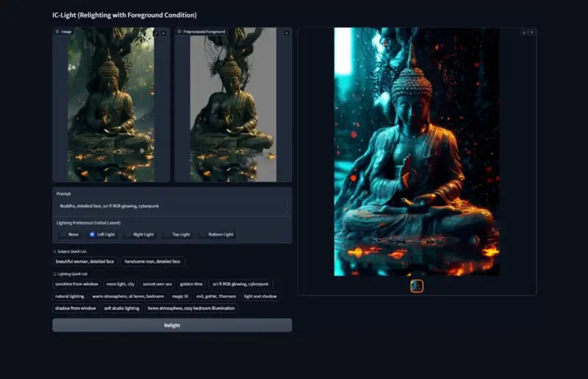This screenshot has height=379, width=588.
Task: Choose Right Light lighting preference
Action: pos(140,234)
